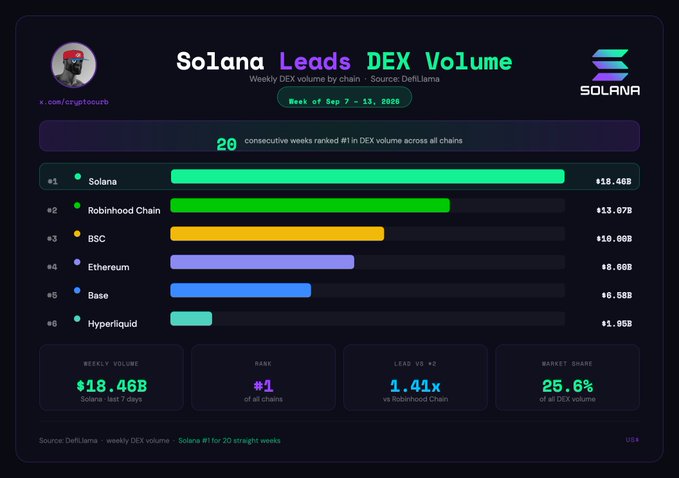Viewport: 679px width, 478px height.
Task: Click the BSC chain name label
Action: tap(97, 239)
